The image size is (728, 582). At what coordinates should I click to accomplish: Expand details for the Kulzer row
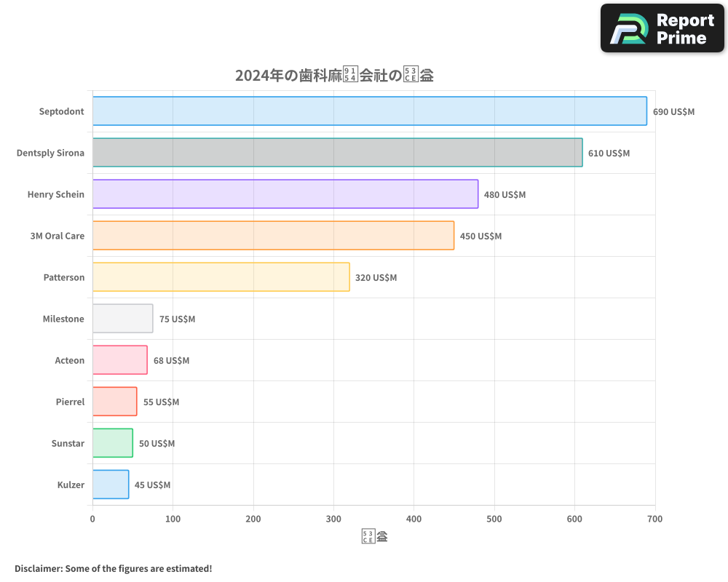pyautogui.click(x=71, y=485)
